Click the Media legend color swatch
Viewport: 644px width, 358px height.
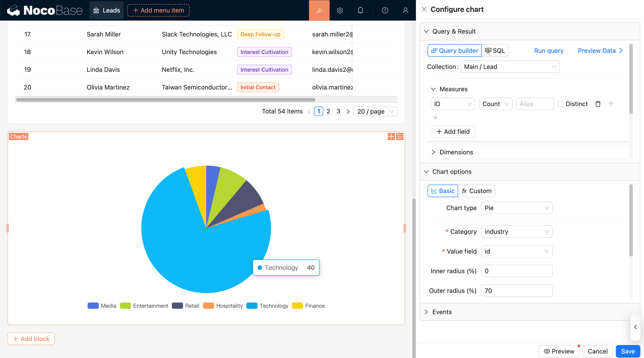tap(93, 306)
